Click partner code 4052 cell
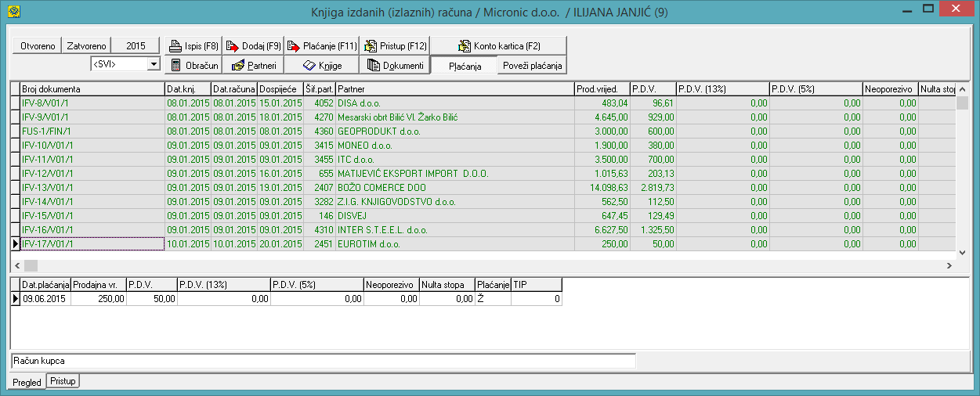Viewport: 980px width, 396px height. point(320,103)
